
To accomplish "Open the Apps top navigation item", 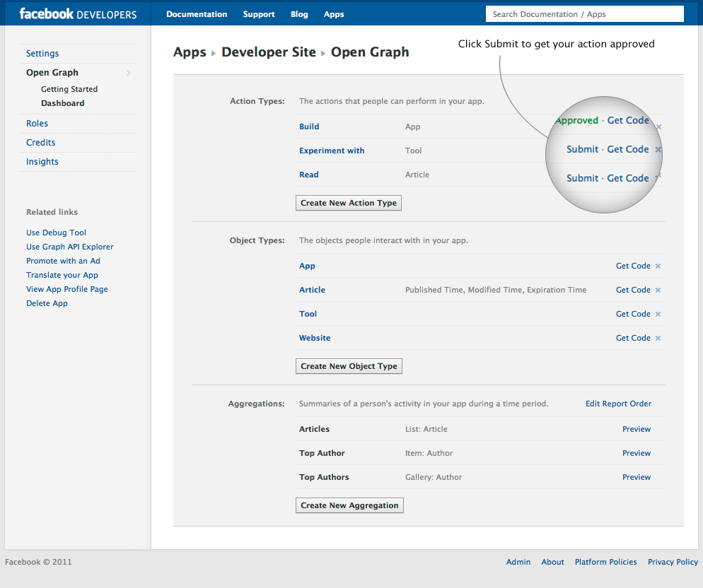I will coord(334,14).
